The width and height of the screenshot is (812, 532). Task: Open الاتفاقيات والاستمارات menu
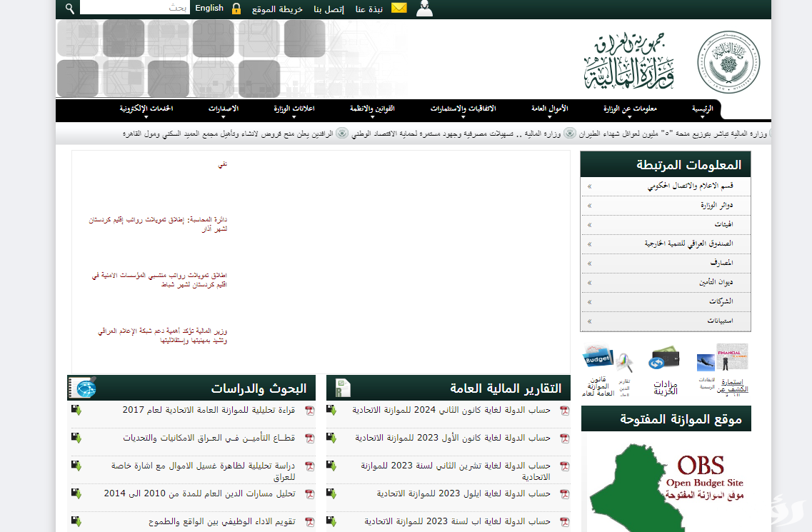(463, 109)
